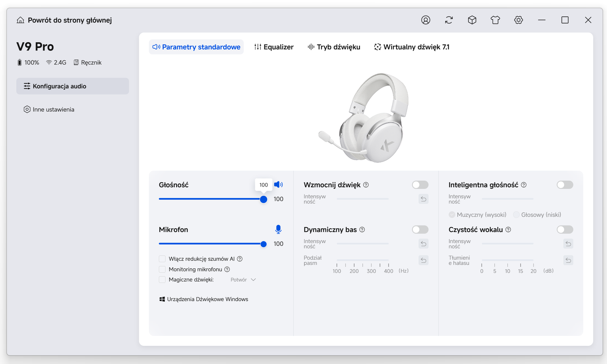Open the Equalizer tab
The height and width of the screenshot is (364, 607).
(x=274, y=47)
